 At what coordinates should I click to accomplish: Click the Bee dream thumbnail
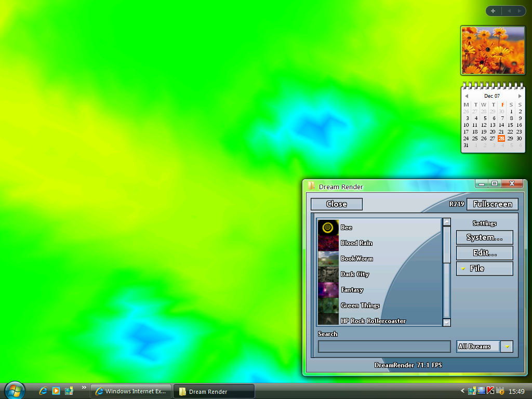click(x=328, y=228)
